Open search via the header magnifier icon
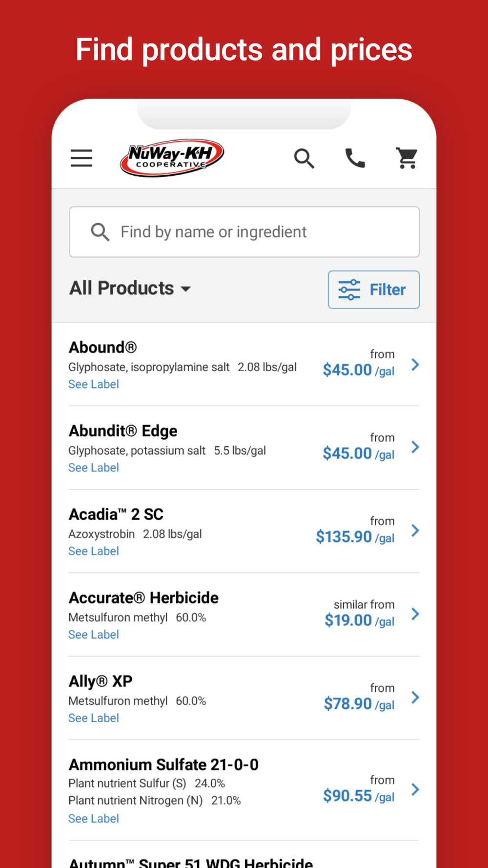 (x=304, y=158)
